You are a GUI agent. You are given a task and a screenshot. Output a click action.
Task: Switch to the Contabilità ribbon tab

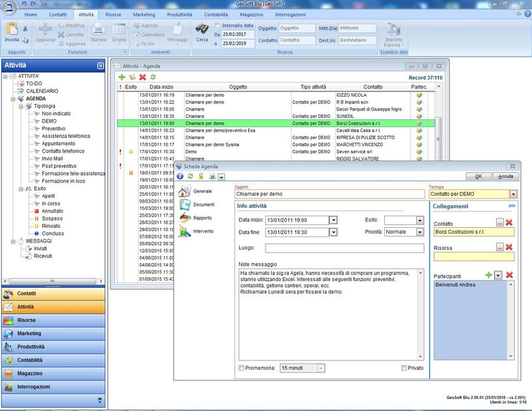pyautogui.click(x=215, y=14)
